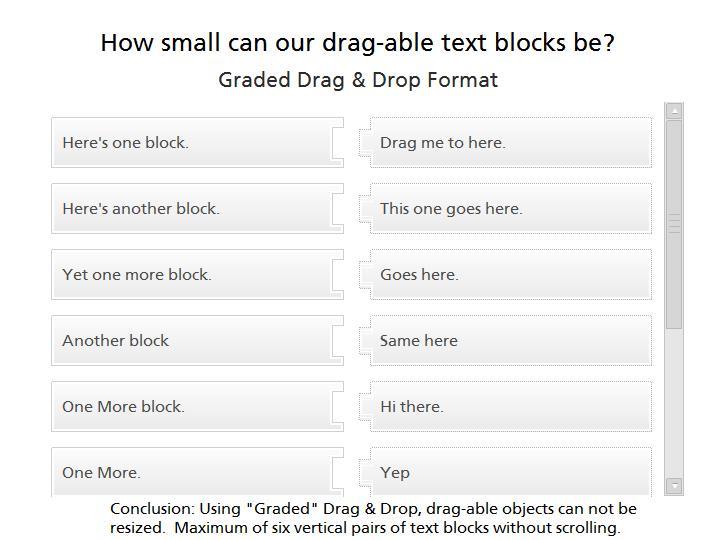Click the "Drag me to here." drop target
Screen dimensions: 720x540
(x=510, y=143)
